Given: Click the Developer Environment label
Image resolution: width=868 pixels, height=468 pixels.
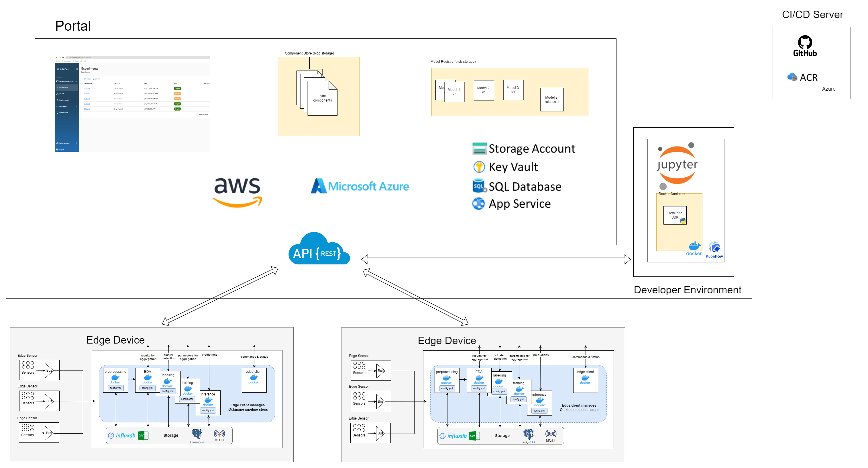Looking at the screenshot, I should pyautogui.click(x=688, y=290).
